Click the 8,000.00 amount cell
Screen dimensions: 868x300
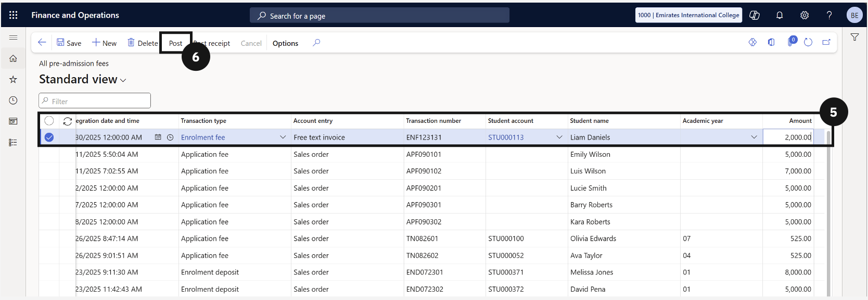coord(798,272)
